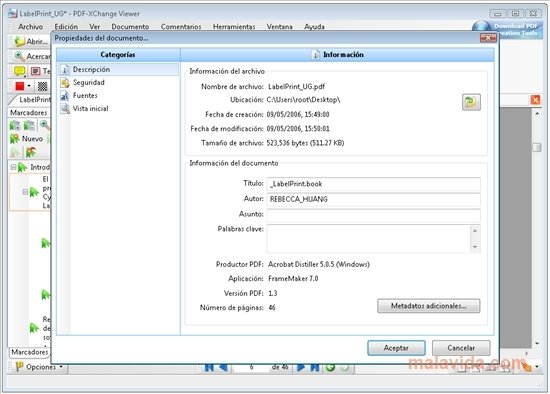Click the checkered pattern tool icon
The width and height of the screenshot is (550, 394).
[42, 86]
